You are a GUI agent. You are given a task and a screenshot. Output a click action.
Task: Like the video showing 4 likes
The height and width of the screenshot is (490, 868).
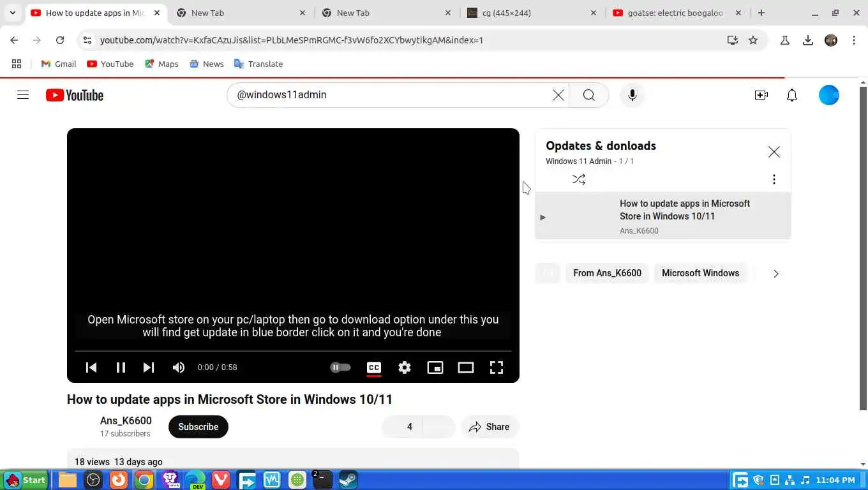click(x=401, y=427)
